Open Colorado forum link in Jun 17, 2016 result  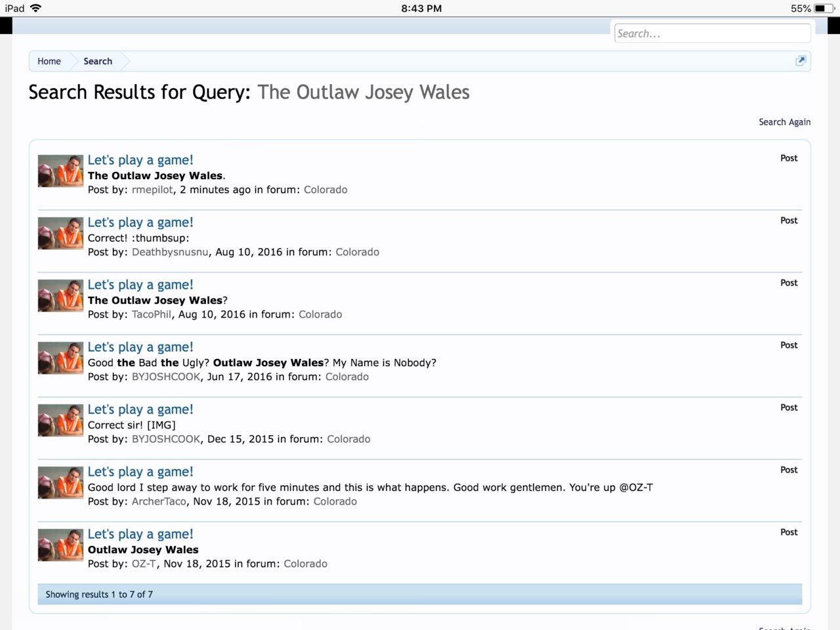pyautogui.click(x=347, y=377)
